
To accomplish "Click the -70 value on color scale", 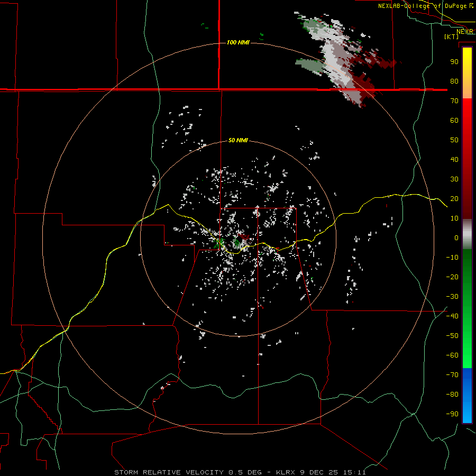I will [452, 375].
